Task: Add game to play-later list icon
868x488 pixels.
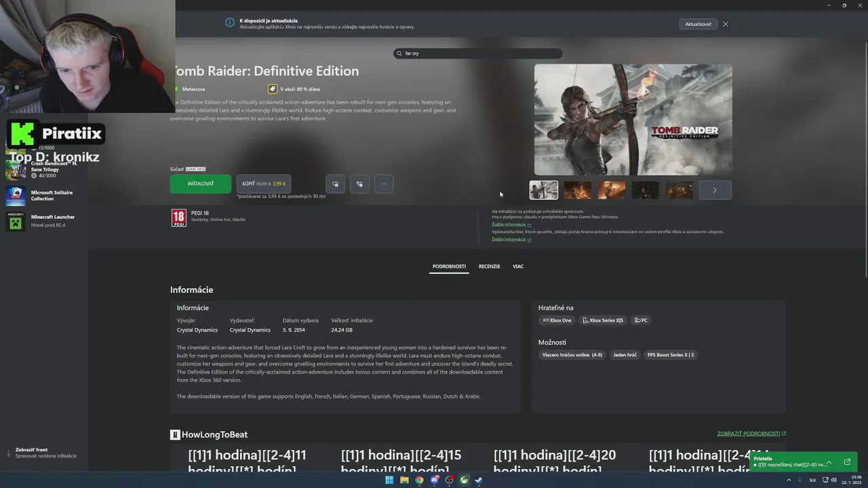Action: point(359,184)
